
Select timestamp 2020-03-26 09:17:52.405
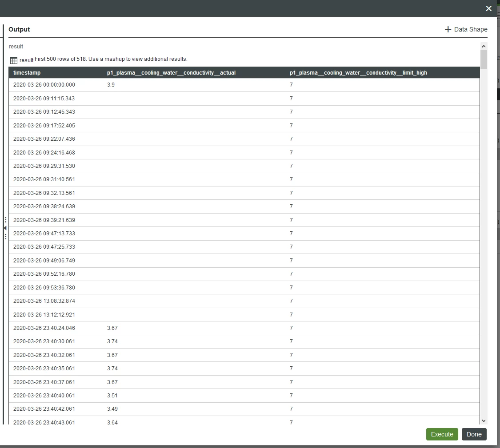[x=44, y=126]
